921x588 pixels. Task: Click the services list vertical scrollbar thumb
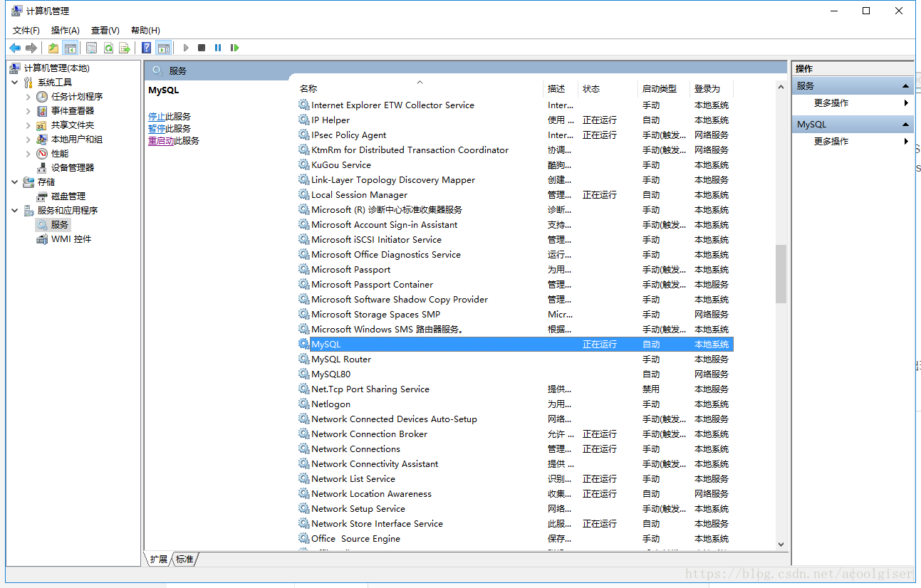point(781,274)
